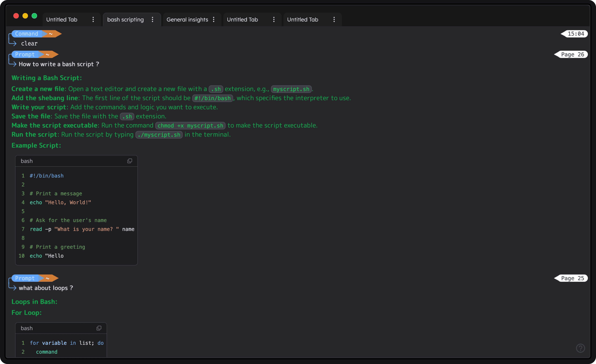Click the Prompt badge above loops question
Screen dimensions: 596x364
[x=25, y=278]
